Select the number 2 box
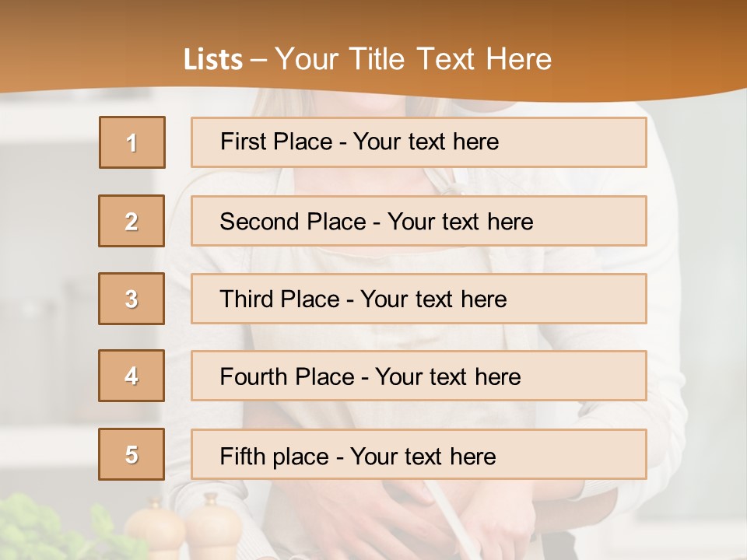The height and width of the screenshot is (560, 747). (132, 221)
